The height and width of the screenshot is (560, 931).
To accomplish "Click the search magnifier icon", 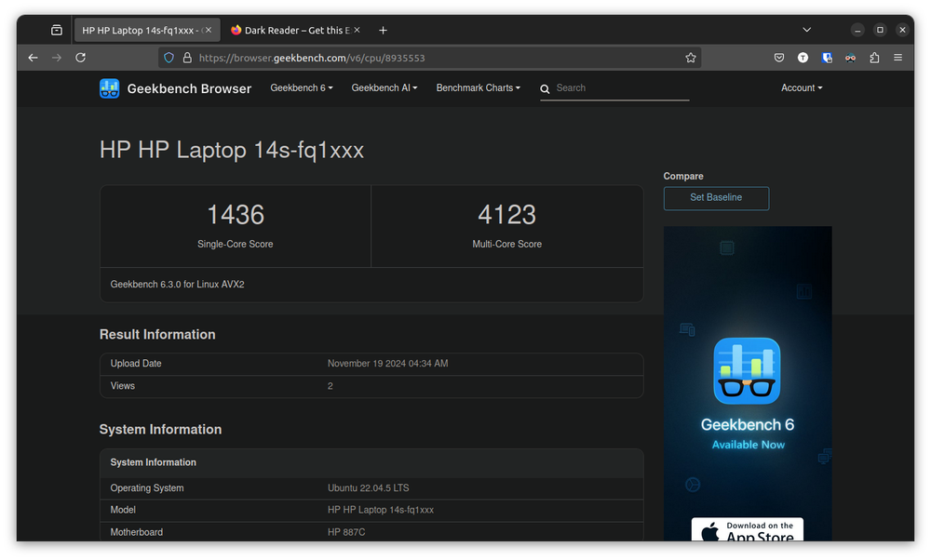I will click(545, 88).
